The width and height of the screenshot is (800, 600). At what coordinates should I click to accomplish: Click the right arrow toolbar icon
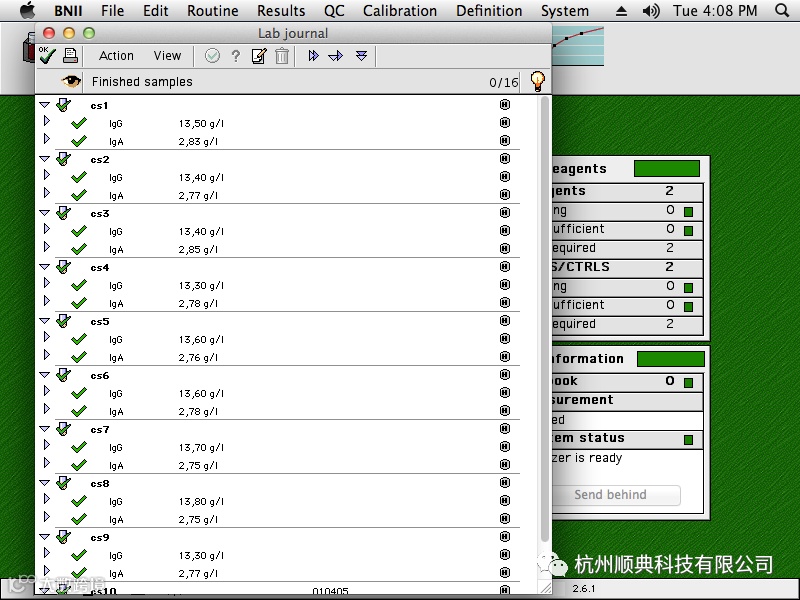pos(336,56)
